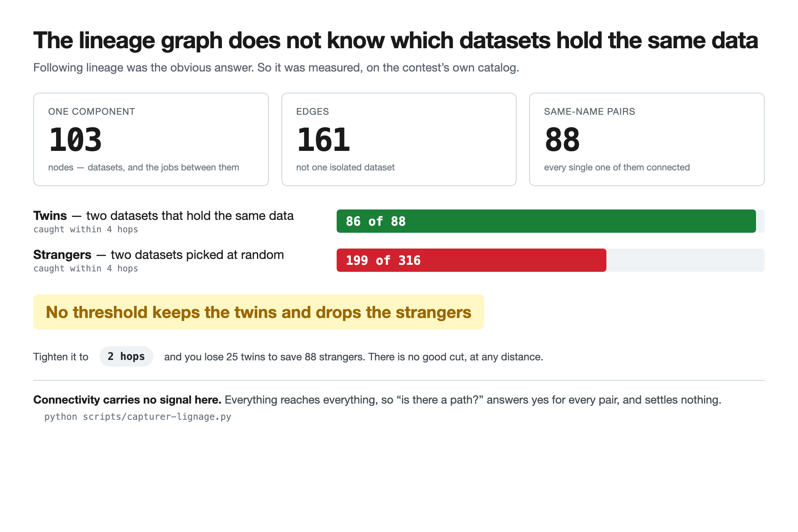Click the green 86 of 88 bar

[x=546, y=221]
